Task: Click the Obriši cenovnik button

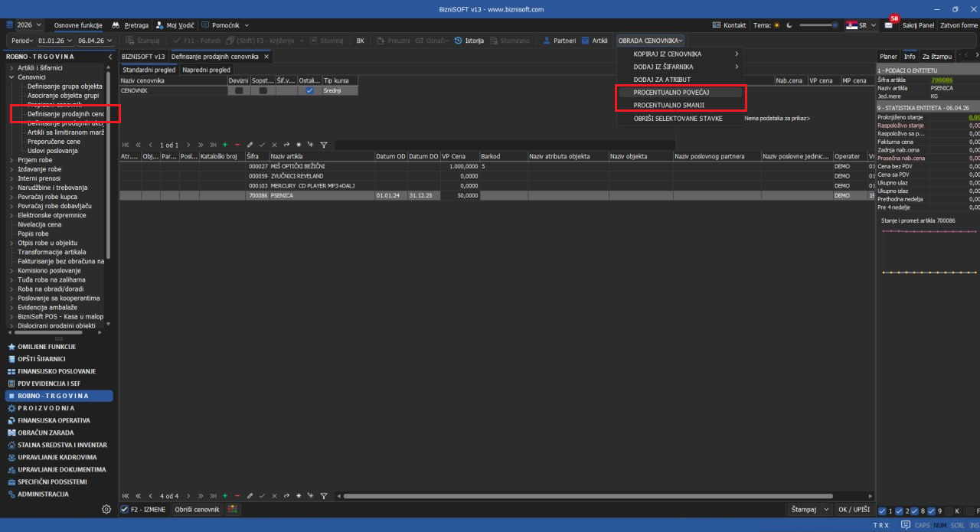Action: [x=197, y=509]
